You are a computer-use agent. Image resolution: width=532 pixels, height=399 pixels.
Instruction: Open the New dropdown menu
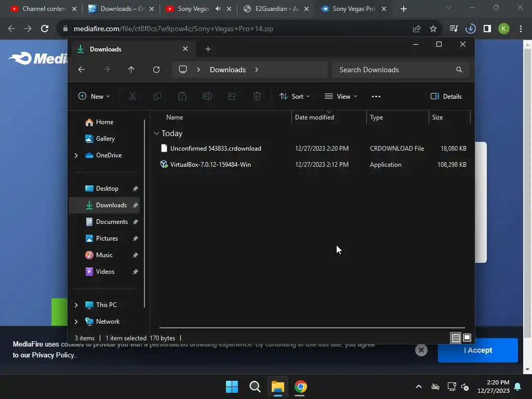click(x=94, y=96)
